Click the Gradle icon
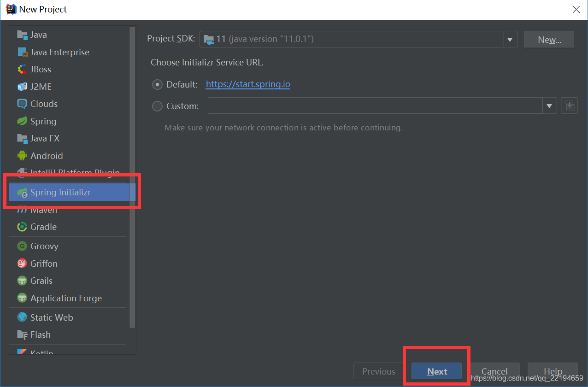 tap(22, 227)
